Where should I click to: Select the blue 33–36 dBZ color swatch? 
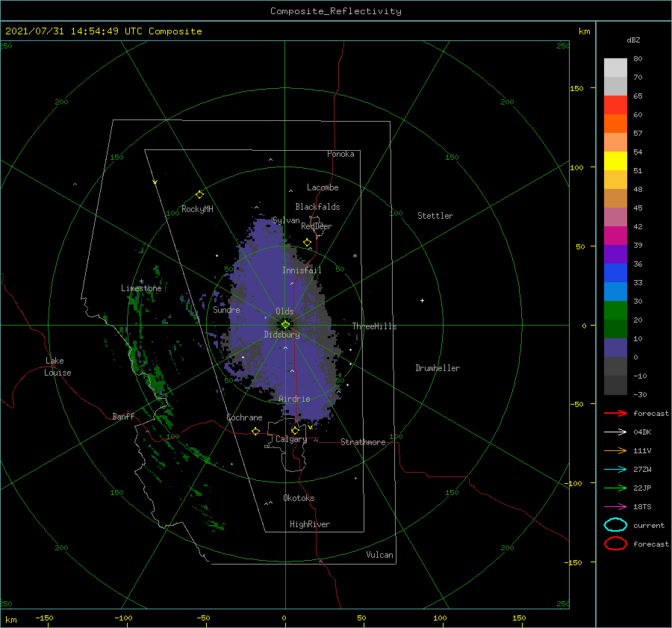[615, 273]
